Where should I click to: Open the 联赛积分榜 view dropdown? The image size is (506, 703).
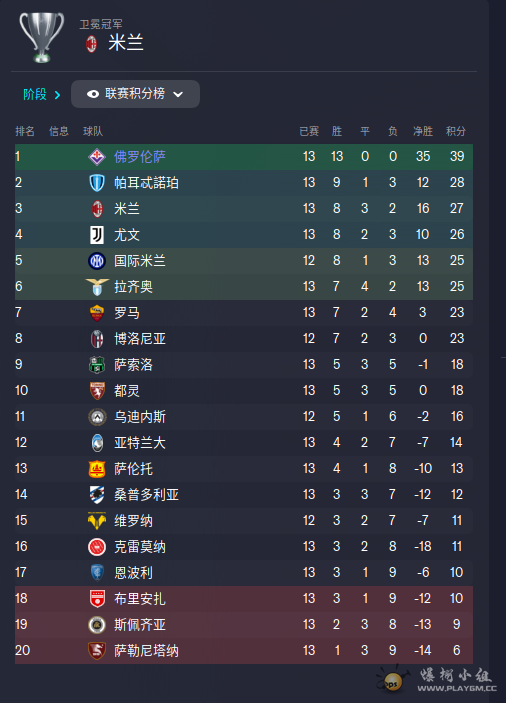[135, 94]
